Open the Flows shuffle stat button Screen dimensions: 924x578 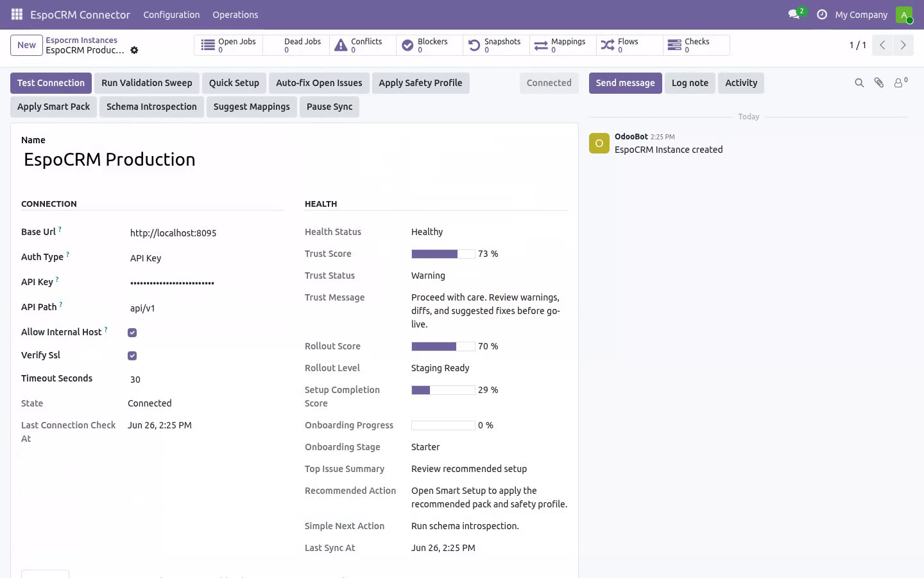[x=629, y=45]
